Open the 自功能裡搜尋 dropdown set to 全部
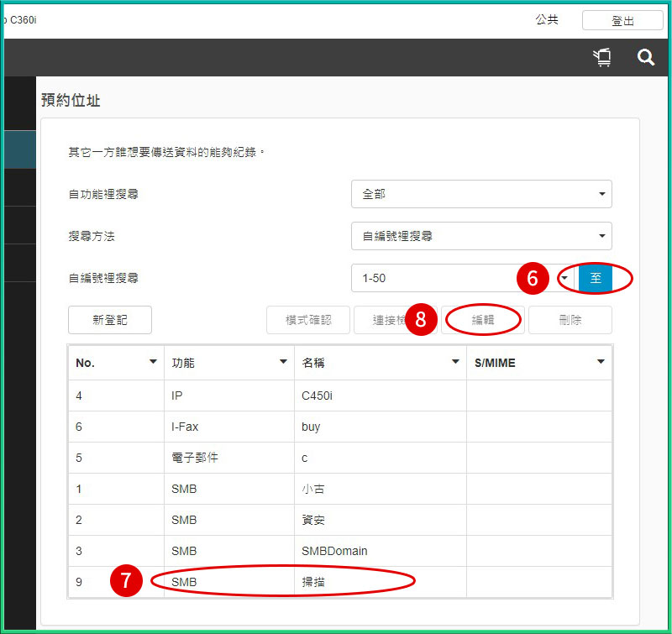 click(480, 194)
